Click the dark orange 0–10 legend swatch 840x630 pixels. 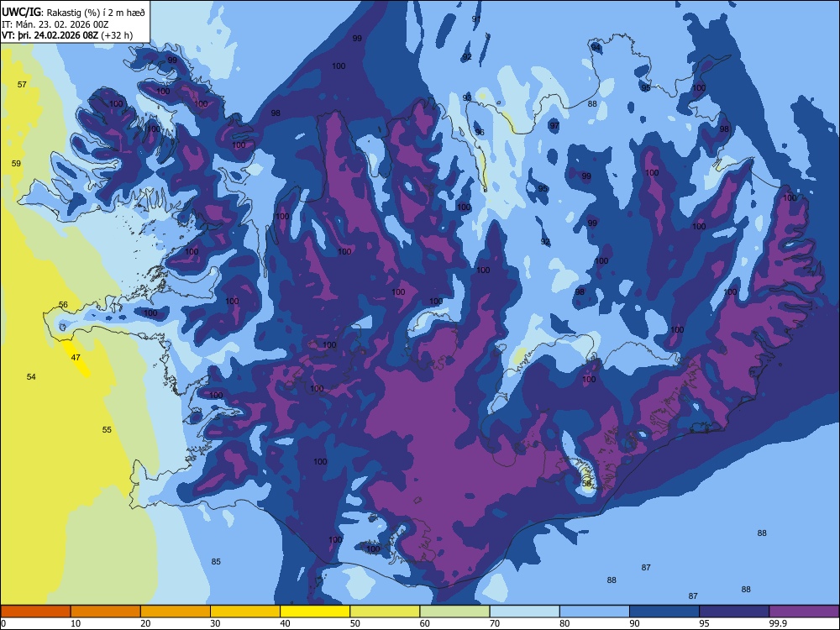coord(35,612)
